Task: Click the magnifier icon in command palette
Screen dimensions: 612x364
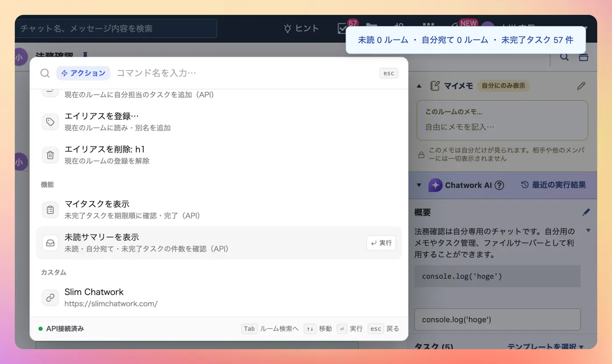Action: click(45, 73)
